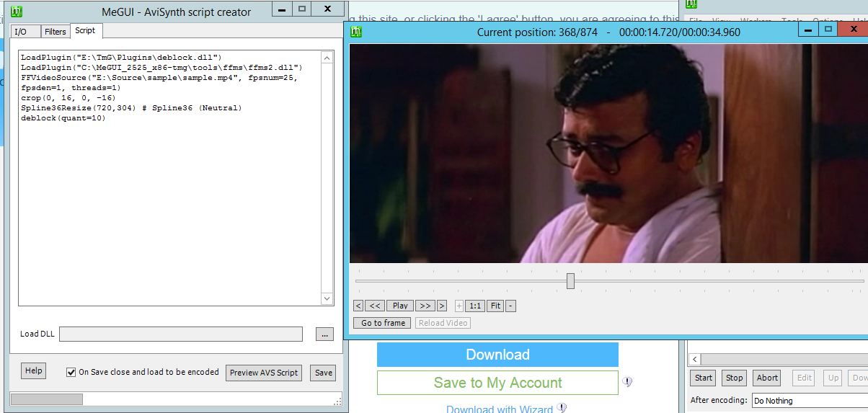Open the MeGUI script creator window icon menu
Image resolution: width=868 pixels, height=413 pixels.
[x=17, y=11]
